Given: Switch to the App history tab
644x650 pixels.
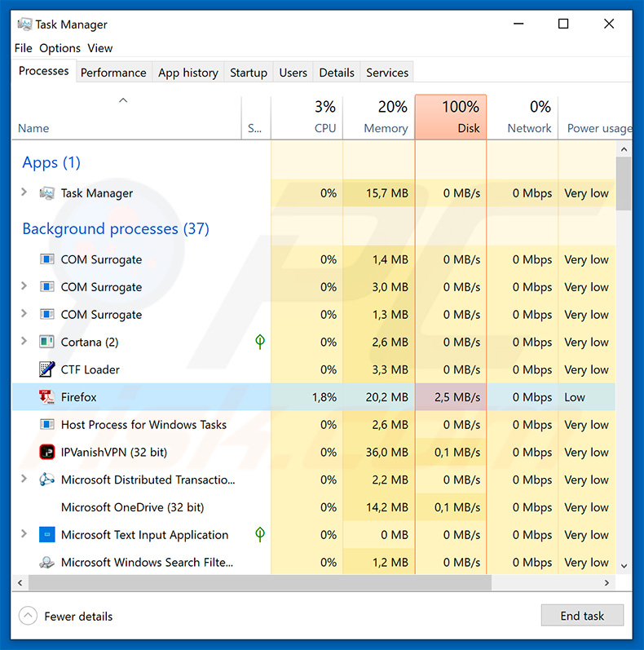Looking at the screenshot, I should pos(188,73).
